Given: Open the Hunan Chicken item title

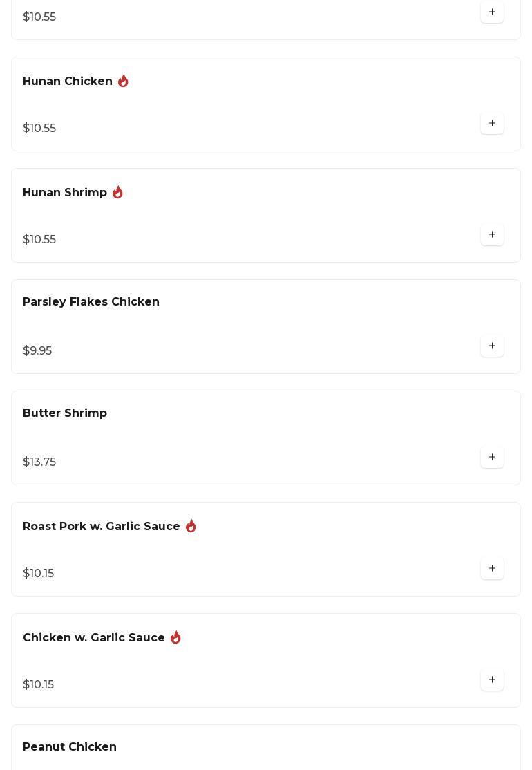Looking at the screenshot, I should coord(68,81).
